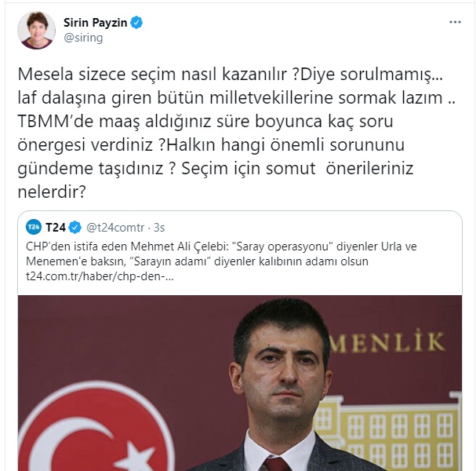The height and width of the screenshot is (471, 476).
Task: Click the gold 'MENLİK' lettering in the photo
Action: 387,341
